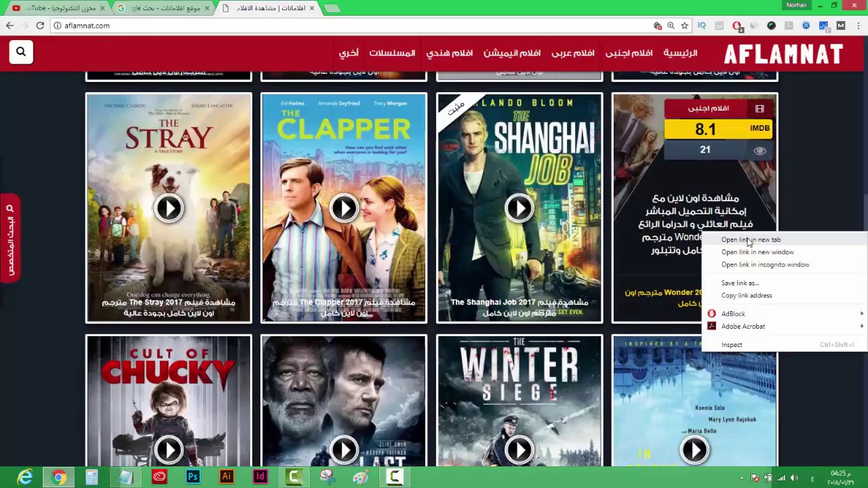868x488 pixels.
Task: Expand the AdBlock submenu arrow
Action: pos(862,314)
